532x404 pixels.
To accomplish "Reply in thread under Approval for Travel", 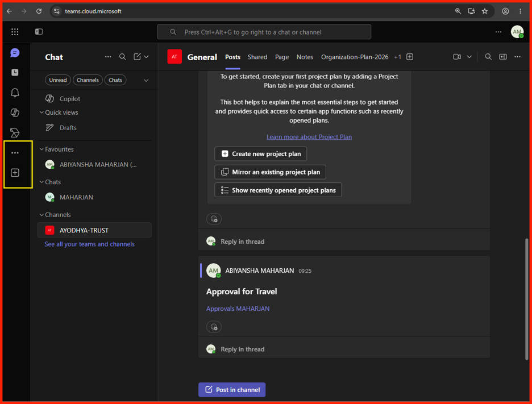I will coord(242,349).
